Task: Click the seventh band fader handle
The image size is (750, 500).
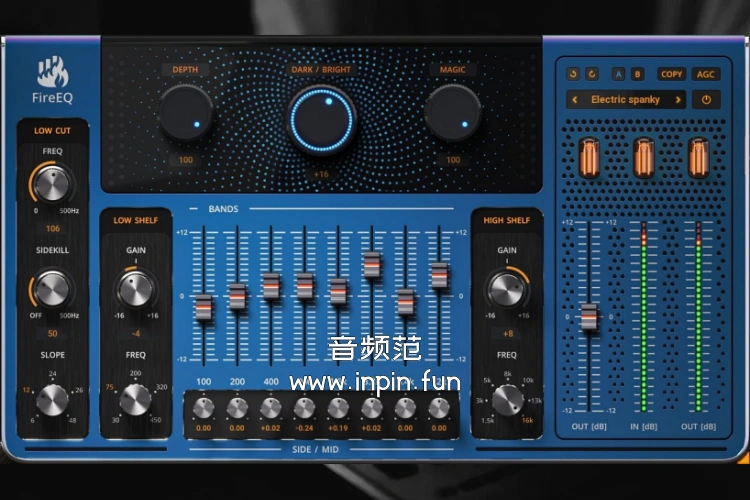Action: [406, 302]
